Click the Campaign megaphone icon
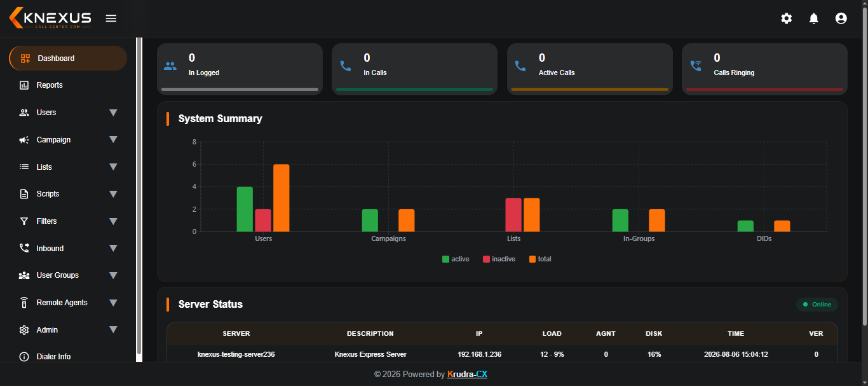The width and height of the screenshot is (868, 386). point(24,140)
